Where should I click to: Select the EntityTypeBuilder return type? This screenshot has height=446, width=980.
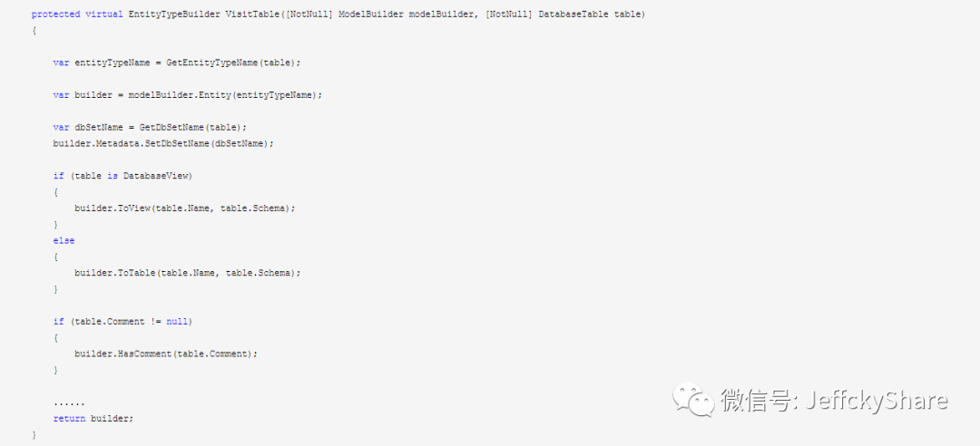173,15
